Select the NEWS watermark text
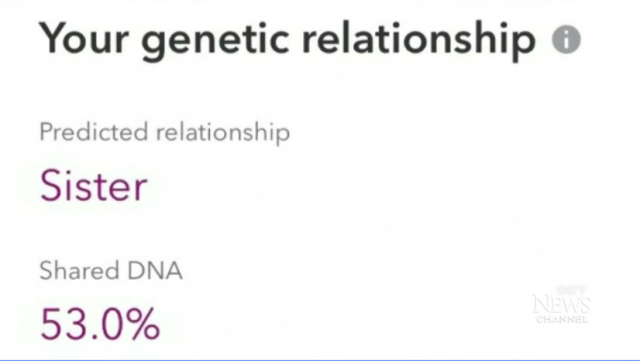640x361 pixels. coord(561,305)
